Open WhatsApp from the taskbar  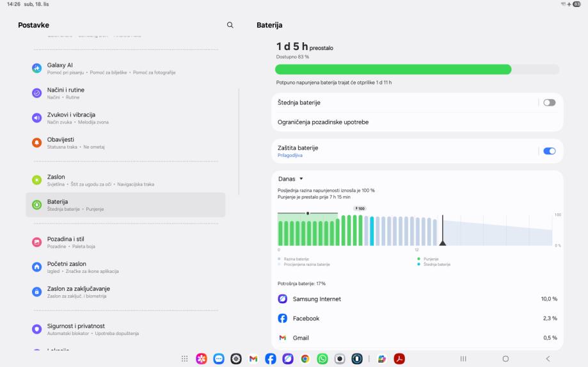322,359
